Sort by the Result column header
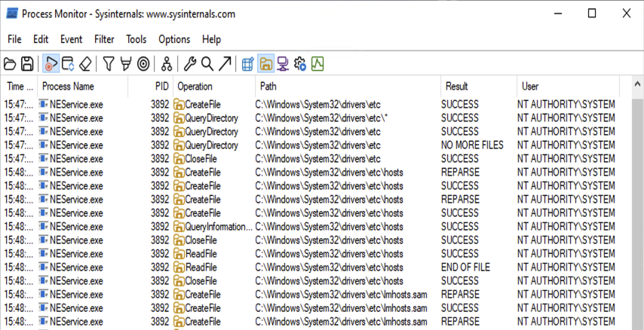644x330 pixels. pyautogui.click(x=479, y=86)
